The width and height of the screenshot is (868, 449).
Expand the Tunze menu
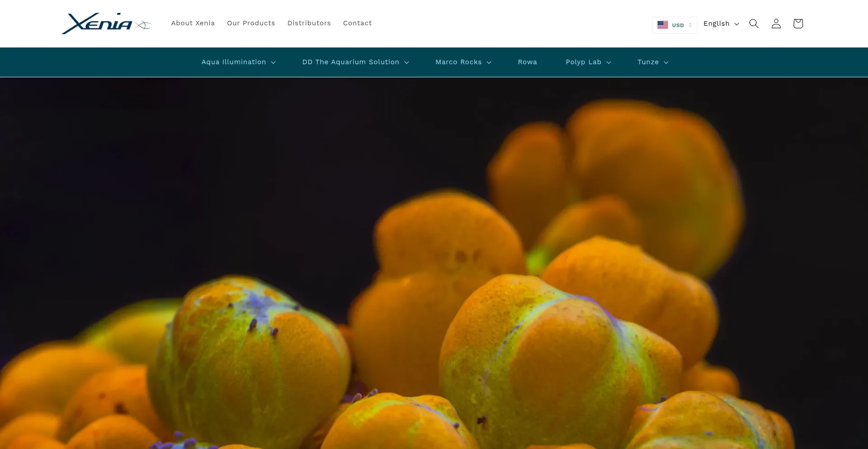(653, 62)
